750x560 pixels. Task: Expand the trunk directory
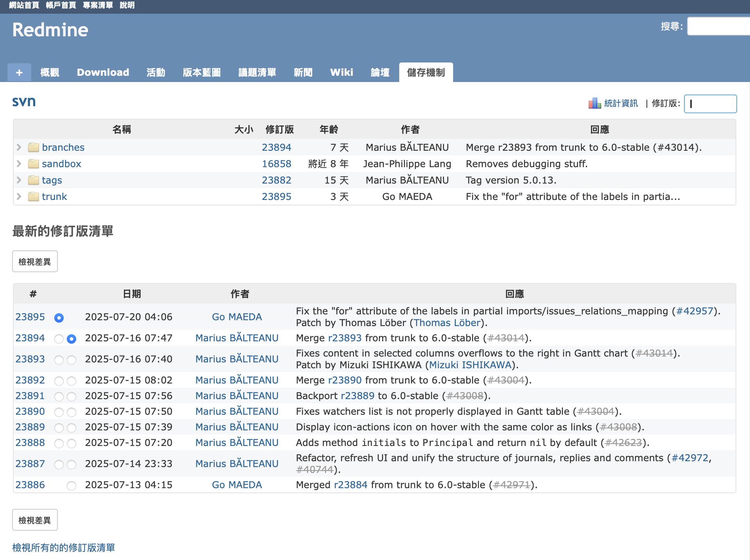coord(19,196)
